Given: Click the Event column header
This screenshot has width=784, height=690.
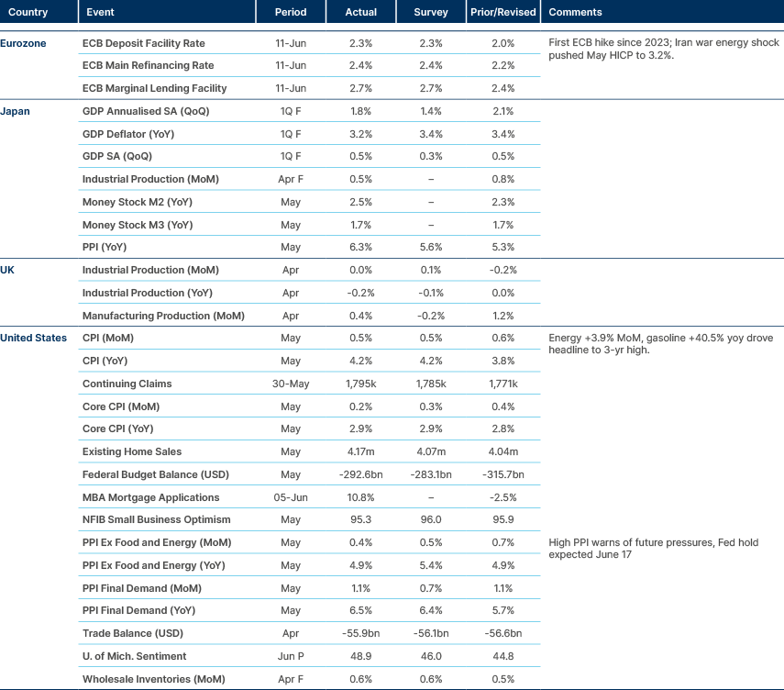Looking at the screenshot, I should pos(100,12).
